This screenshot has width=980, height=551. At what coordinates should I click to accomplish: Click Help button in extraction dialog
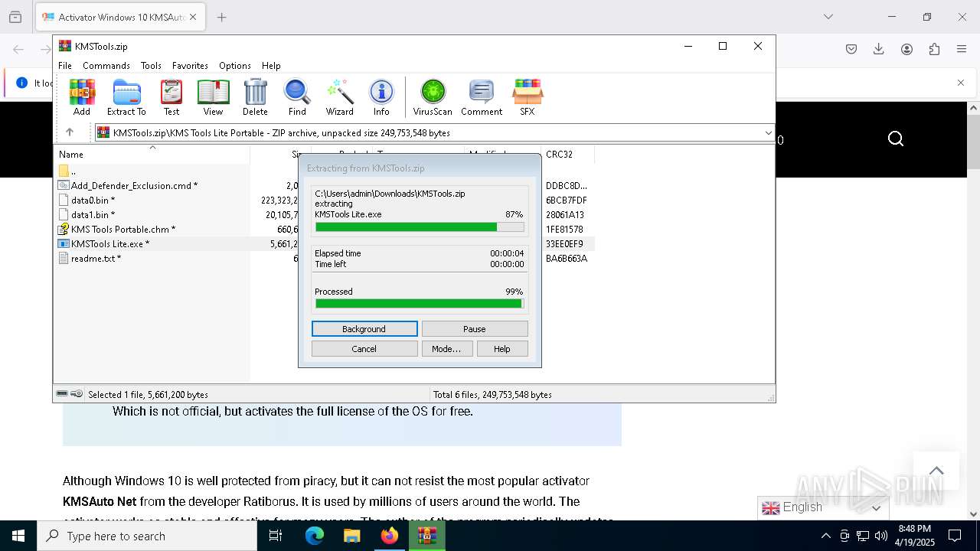click(x=502, y=349)
